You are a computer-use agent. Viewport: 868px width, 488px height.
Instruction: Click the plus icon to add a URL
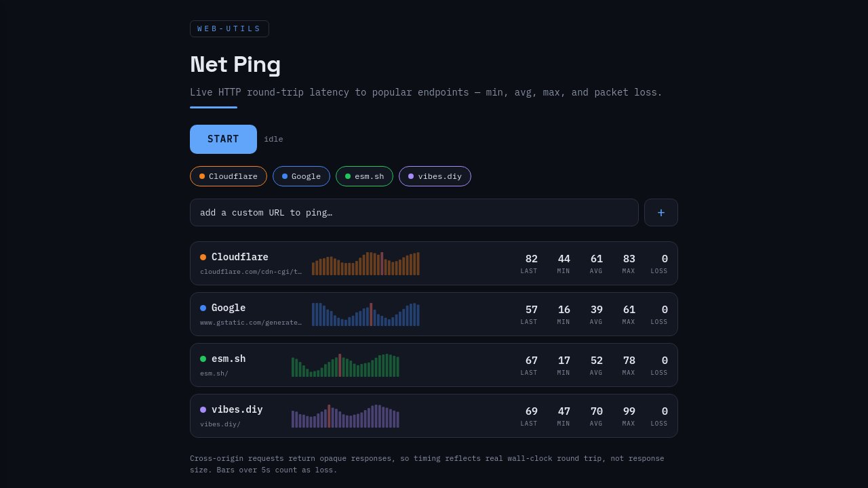coord(661,212)
